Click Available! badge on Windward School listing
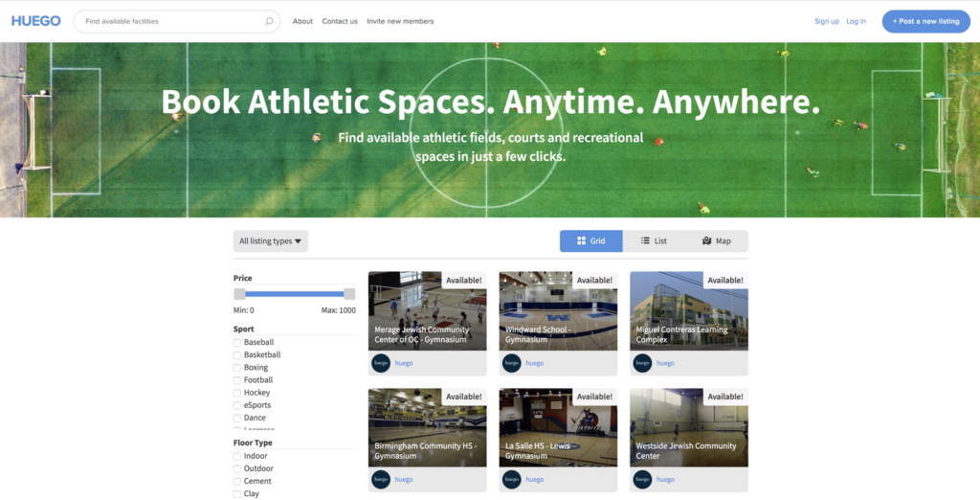Viewport: 980px width, 500px height. pyautogui.click(x=594, y=281)
